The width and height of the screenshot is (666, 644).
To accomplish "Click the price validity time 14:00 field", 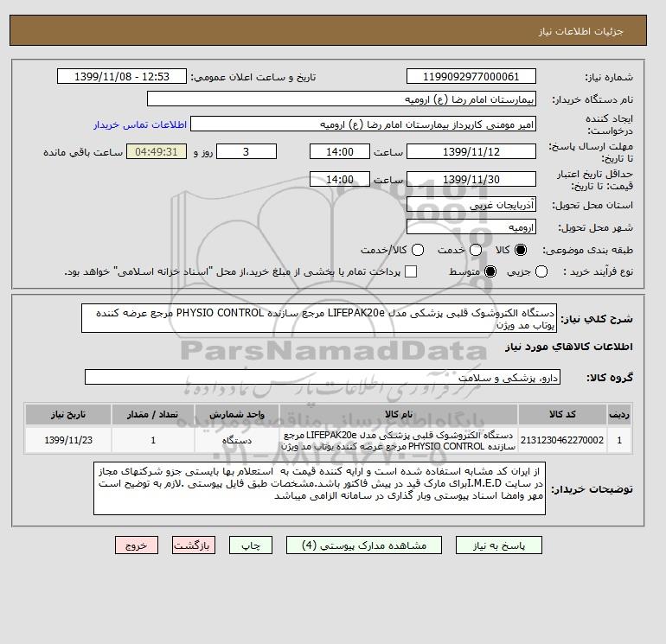I will click(x=340, y=179).
